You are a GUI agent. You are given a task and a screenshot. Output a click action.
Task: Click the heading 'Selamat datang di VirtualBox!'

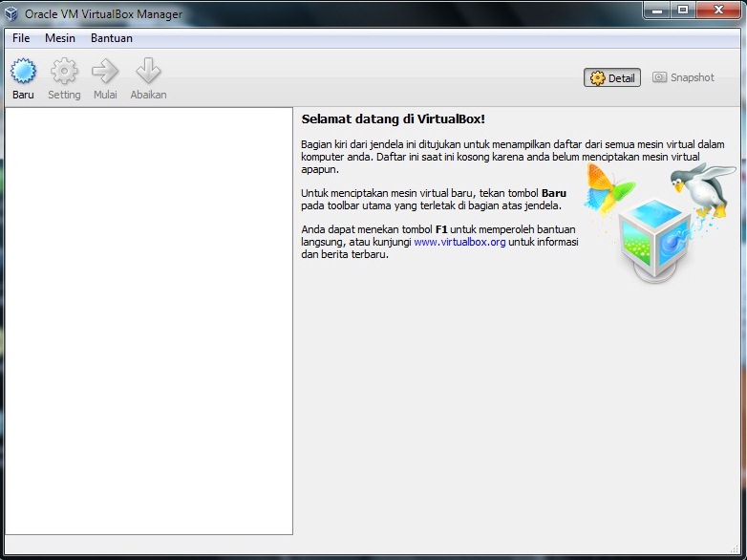coord(393,119)
